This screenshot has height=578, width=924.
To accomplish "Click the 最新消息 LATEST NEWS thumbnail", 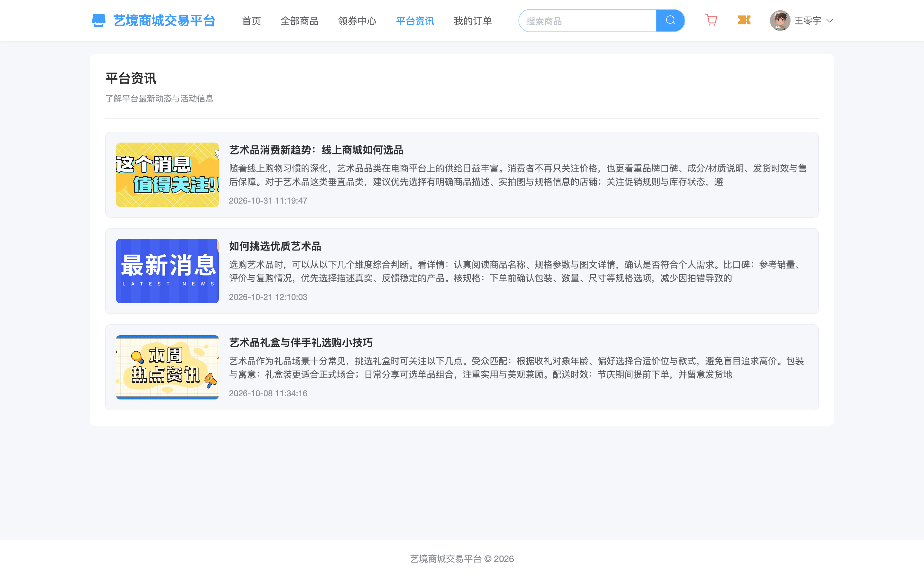I will (167, 271).
